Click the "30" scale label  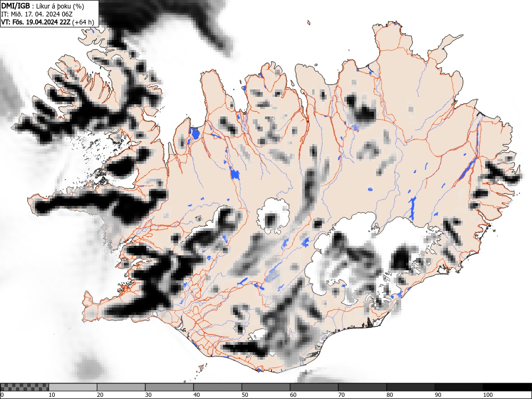(148, 395)
